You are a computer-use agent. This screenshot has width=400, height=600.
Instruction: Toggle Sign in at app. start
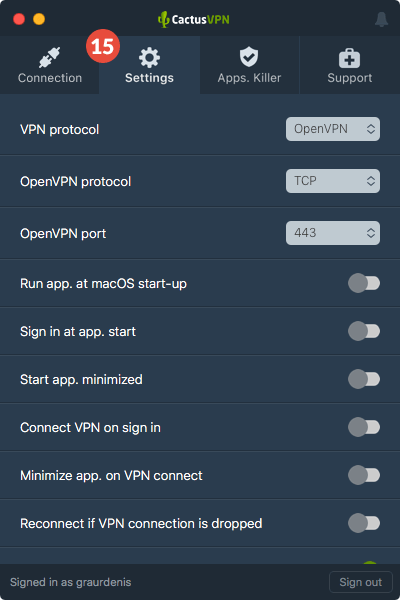[364, 331]
